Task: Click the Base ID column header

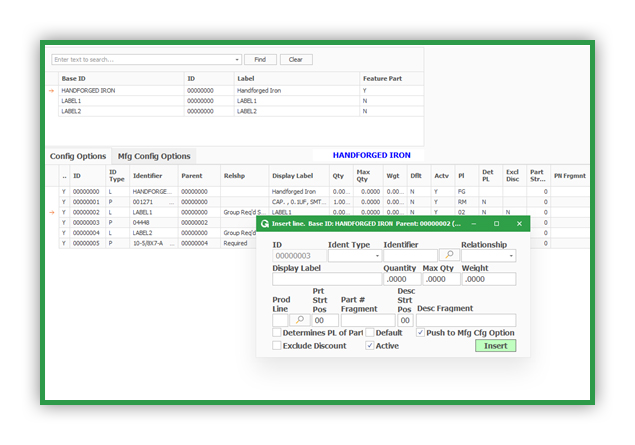Action: coord(121,79)
